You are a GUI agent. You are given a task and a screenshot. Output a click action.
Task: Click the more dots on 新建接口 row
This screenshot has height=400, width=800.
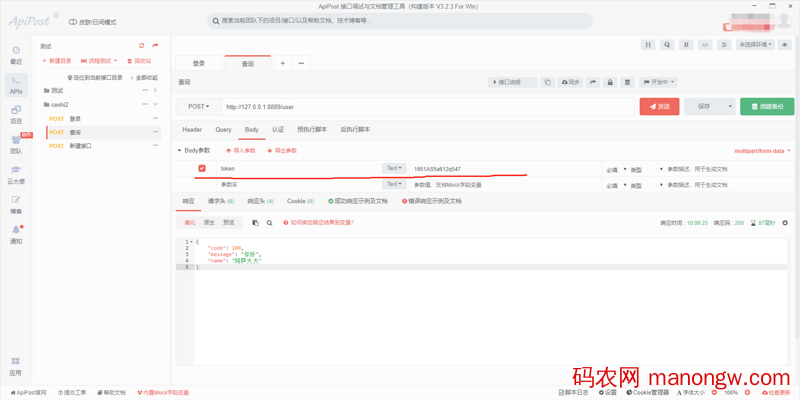156,145
